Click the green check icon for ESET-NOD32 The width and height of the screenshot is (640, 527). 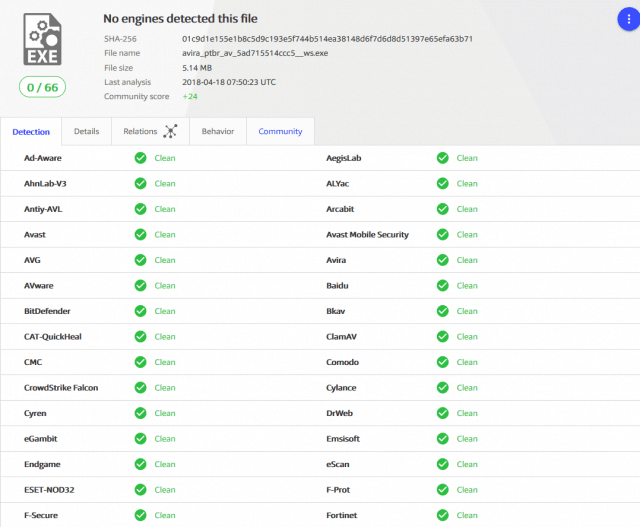(x=140, y=490)
